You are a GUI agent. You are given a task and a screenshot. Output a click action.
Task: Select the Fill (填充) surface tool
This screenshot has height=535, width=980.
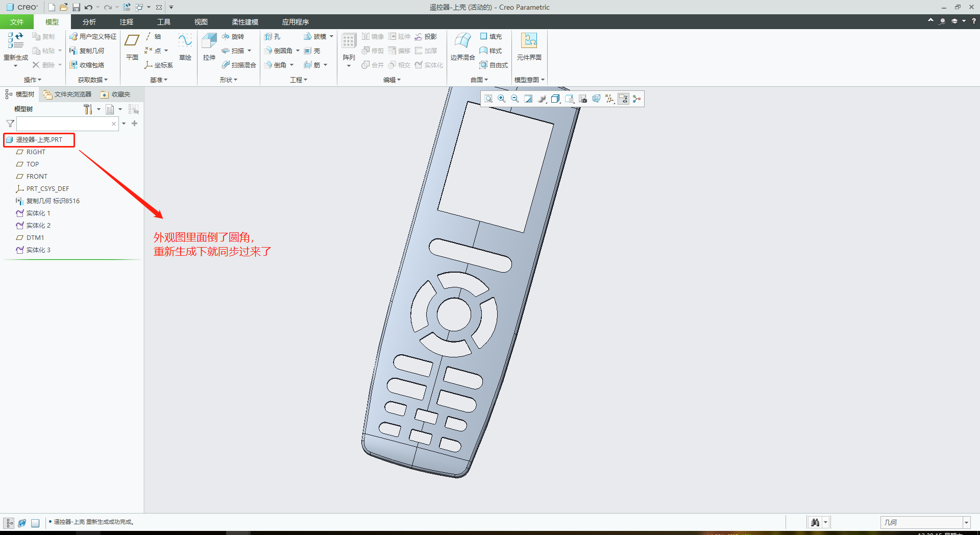click(x=491, y=37)
